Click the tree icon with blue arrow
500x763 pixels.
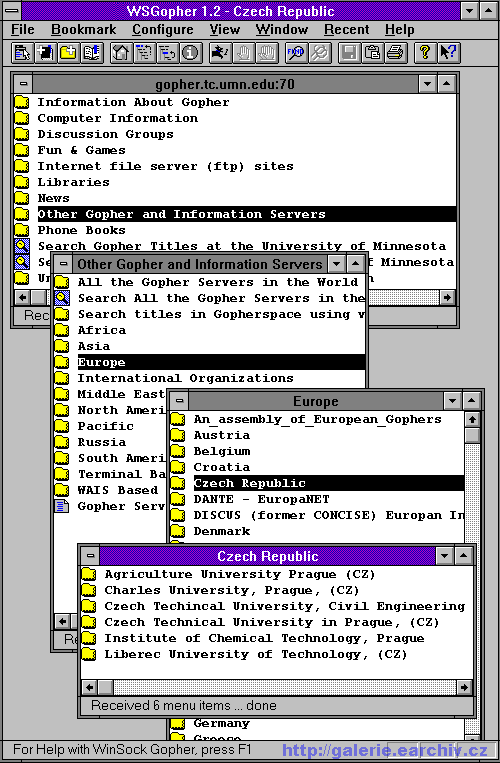168,52
